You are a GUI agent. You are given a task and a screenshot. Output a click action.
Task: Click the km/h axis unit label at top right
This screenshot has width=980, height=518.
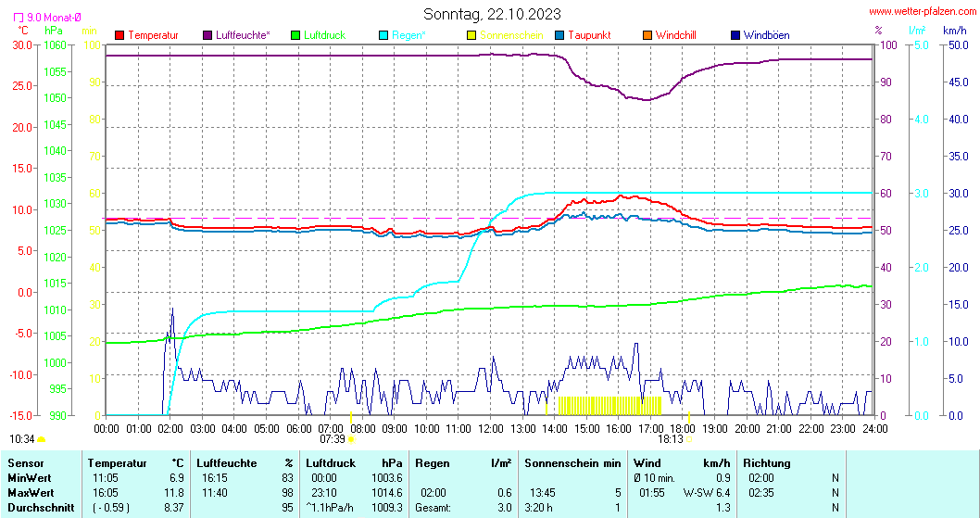coord(955,30)
